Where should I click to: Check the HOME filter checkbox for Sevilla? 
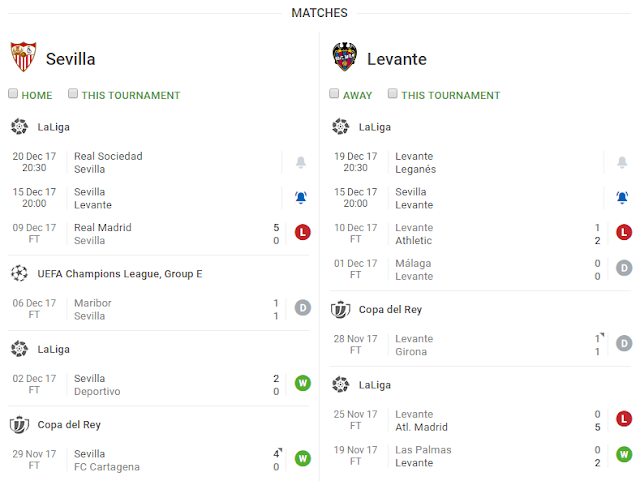point(13,94)
